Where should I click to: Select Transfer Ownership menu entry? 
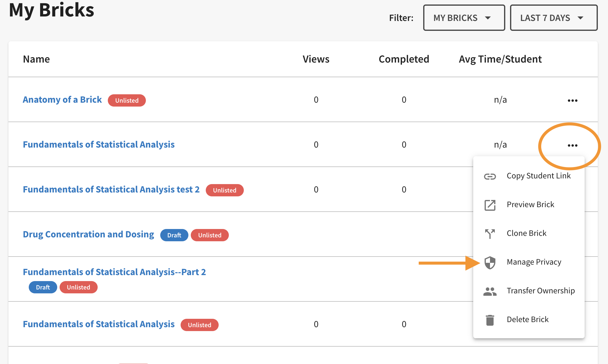click(529, 291)
